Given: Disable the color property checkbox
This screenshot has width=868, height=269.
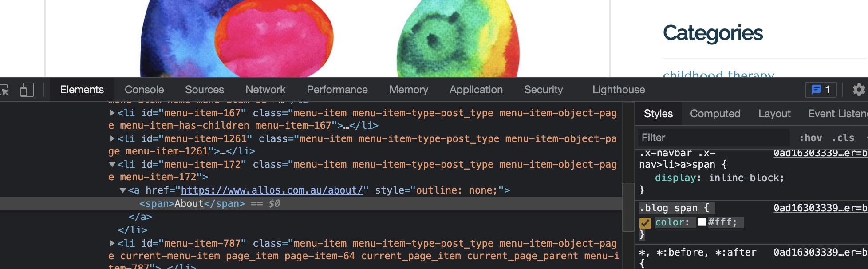Looking at the screenshot, I should click(645, 222).
